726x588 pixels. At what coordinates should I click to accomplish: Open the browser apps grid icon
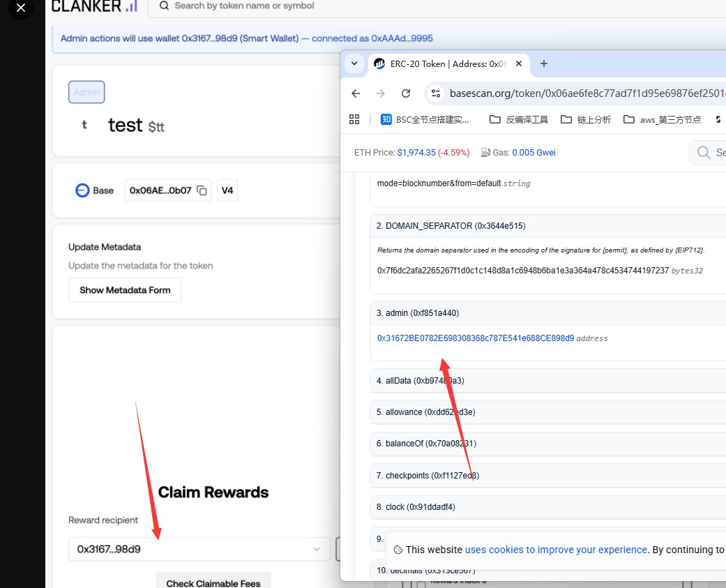pyautogui.click(x=354, y=119)
